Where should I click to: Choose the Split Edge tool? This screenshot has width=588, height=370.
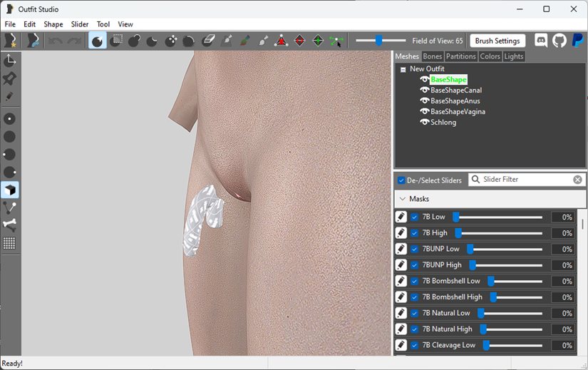[318, 41]
